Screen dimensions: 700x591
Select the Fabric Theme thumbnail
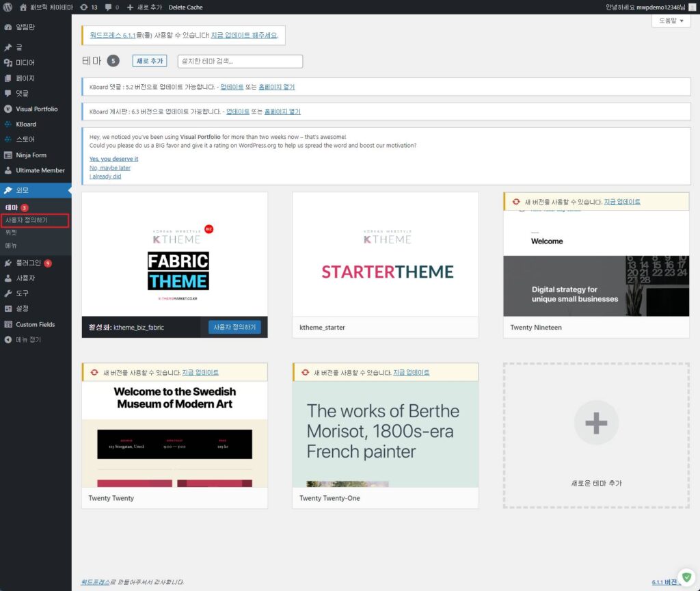click(x=174, y=254)
